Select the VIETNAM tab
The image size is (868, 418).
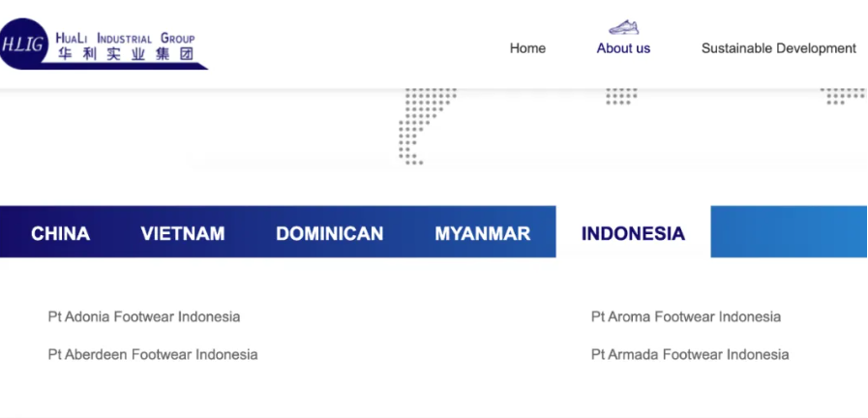182,233
